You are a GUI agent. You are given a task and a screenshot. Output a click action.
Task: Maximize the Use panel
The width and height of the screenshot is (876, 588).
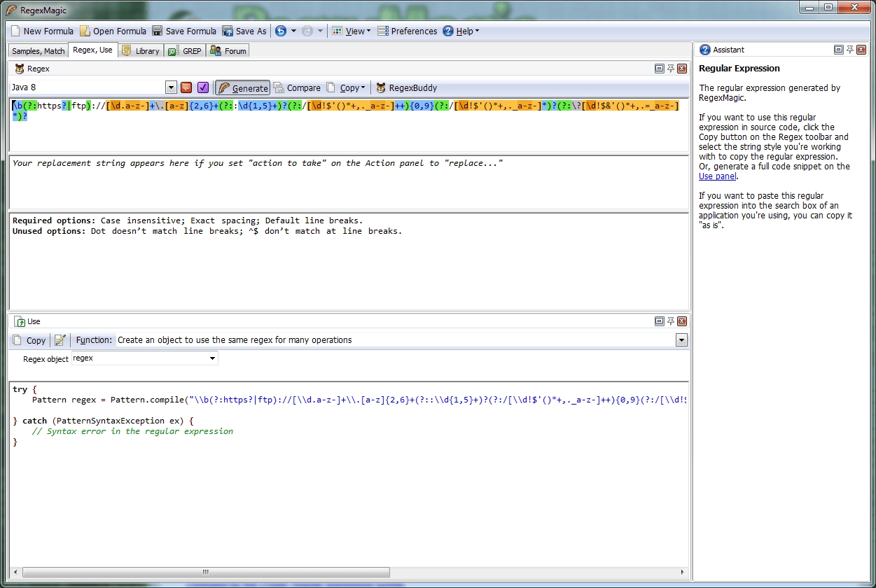659,321
